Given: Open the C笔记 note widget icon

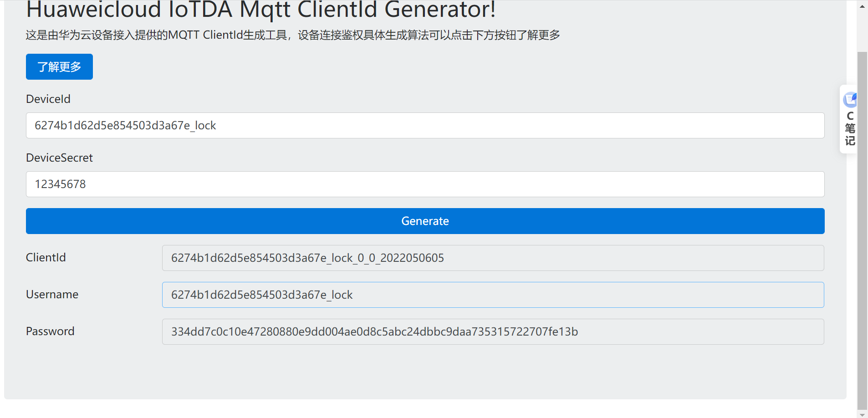Looking at the screenshot, I should click(850, 99).
